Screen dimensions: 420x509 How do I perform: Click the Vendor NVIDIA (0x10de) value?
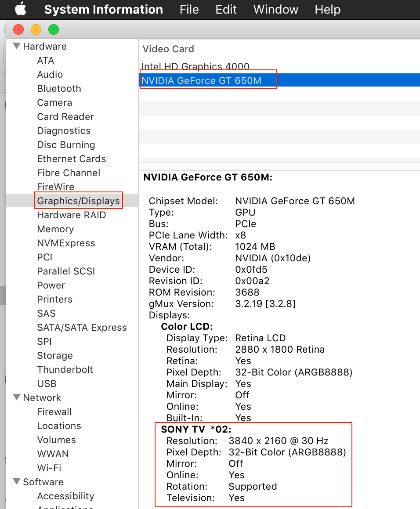(x=273, y=258)
